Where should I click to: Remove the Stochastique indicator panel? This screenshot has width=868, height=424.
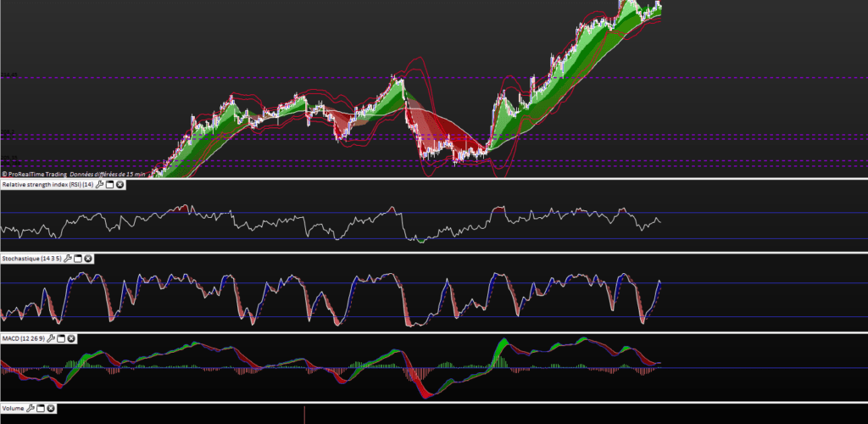(87, 258)
